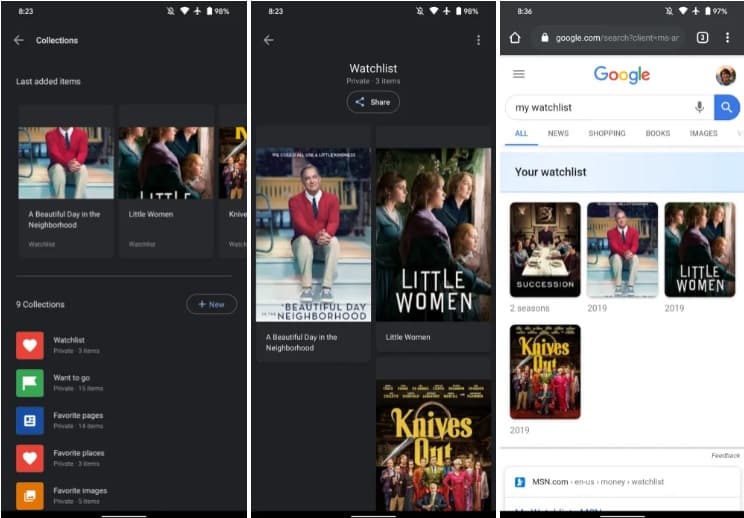Switch to the IMAGES search tab

coord(703,133)
